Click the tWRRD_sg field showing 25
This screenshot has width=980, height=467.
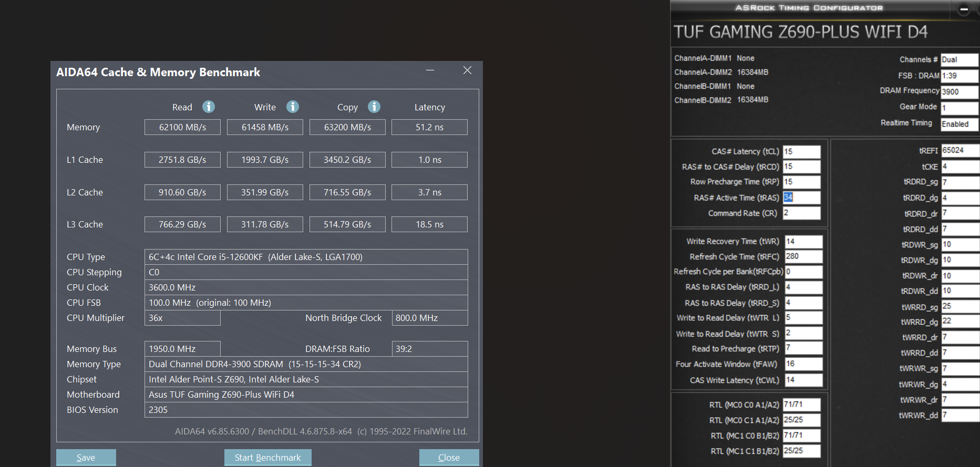pyautogui.click(x=961, y=306)
